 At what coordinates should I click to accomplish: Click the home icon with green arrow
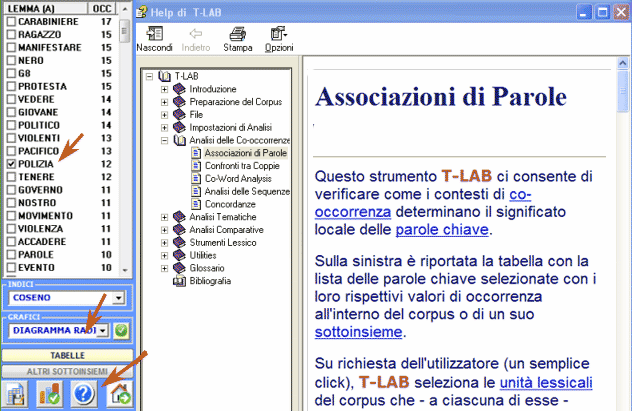click(x=119, y=393)
